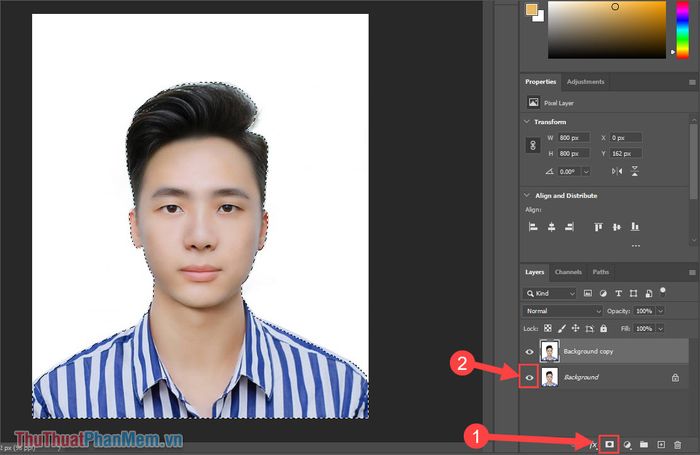
Task: Open layer styles with the fx icon
Action: click(x=593, y=445)
